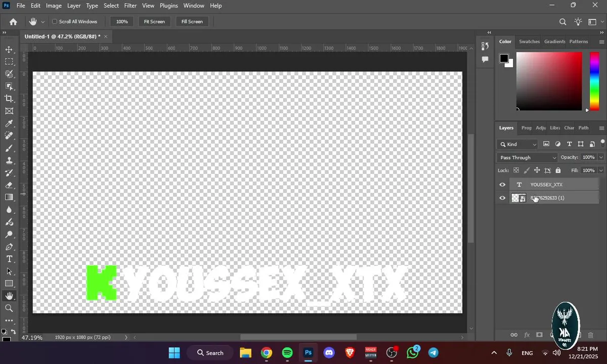The image size is (607, 364).
Task: Select the Brush tool
Action: pyautogui.click(x=9, y=148)
